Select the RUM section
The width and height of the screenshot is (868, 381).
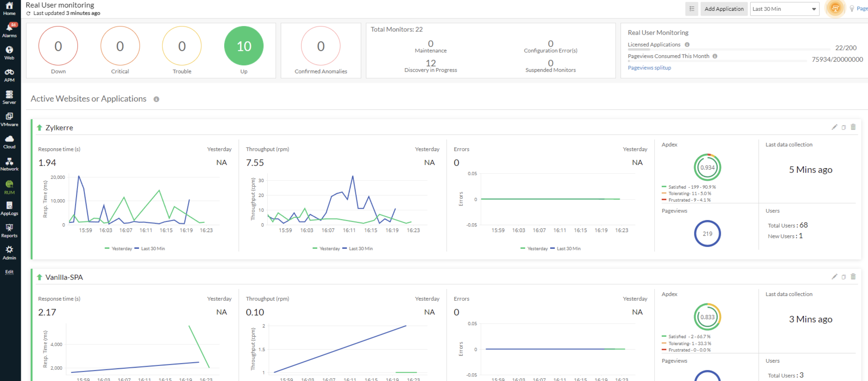[10, 187]
